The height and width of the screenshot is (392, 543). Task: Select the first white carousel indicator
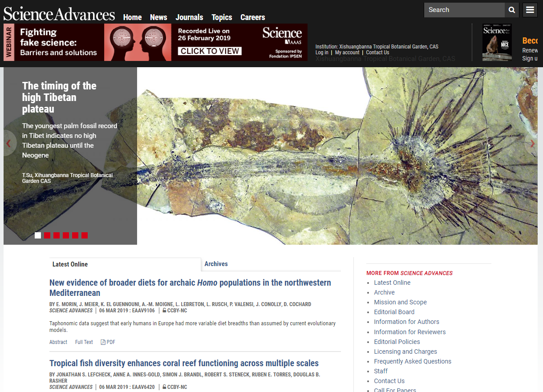pyautogui.click(x=38, y=235)
